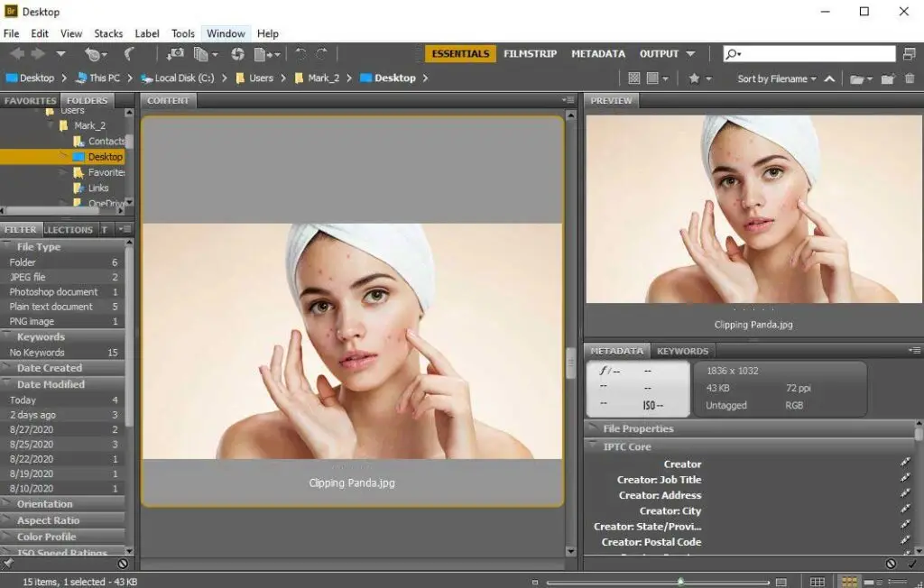Go back with the left arrow

coord(17,54)
